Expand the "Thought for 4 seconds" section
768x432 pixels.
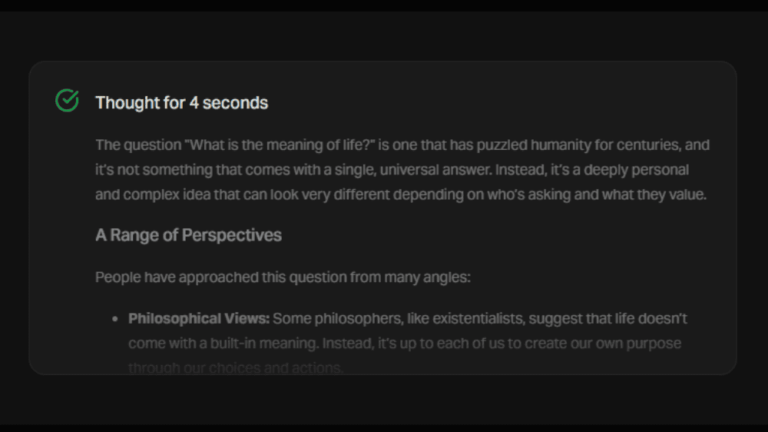(181, 102)
